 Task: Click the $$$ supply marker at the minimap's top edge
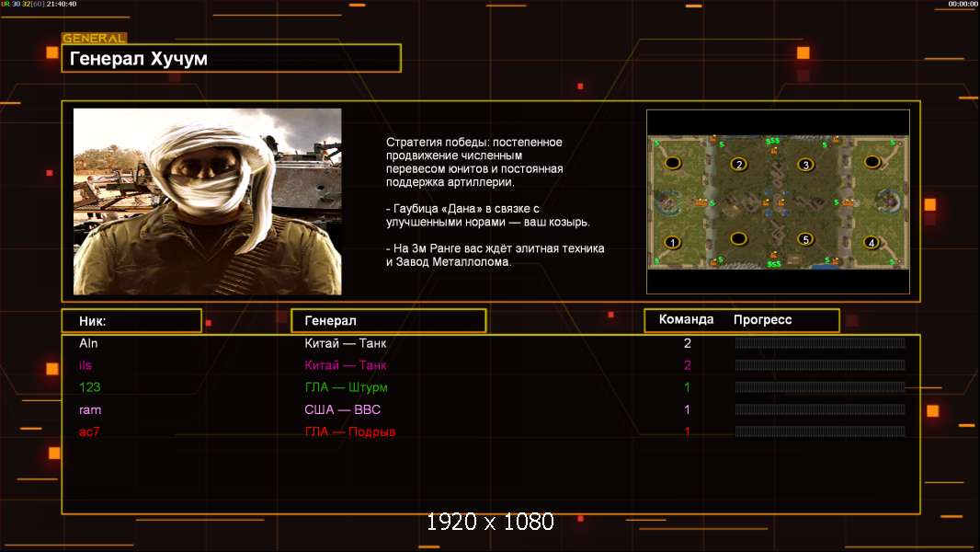click(772, 142)
